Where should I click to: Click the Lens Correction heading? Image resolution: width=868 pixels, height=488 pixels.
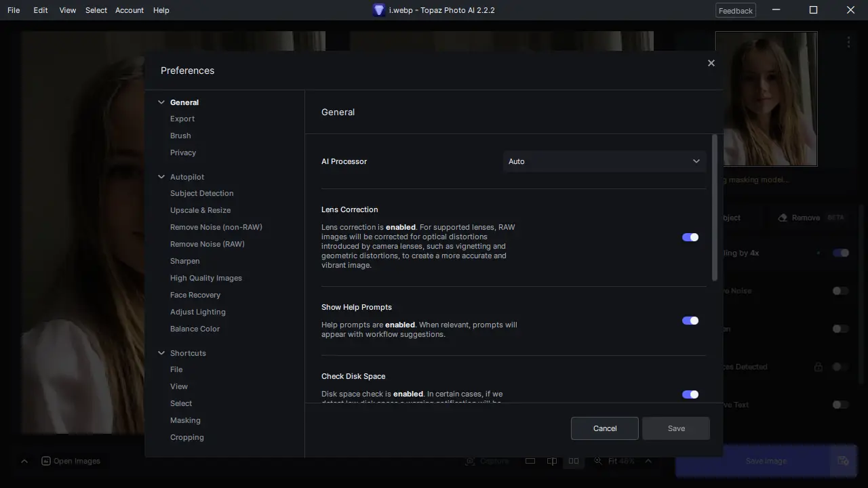click(x=350, y=209)
